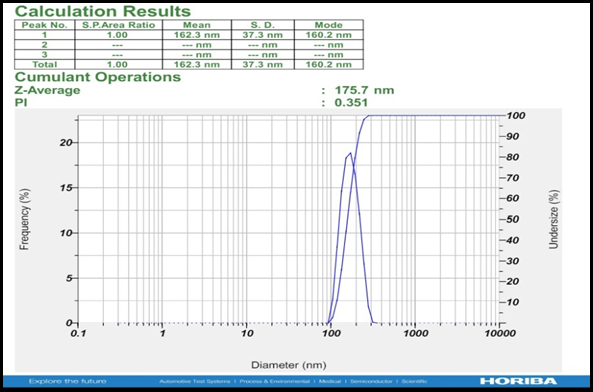Select the "1000" tick on the Diameter axis

click(415, 333)
